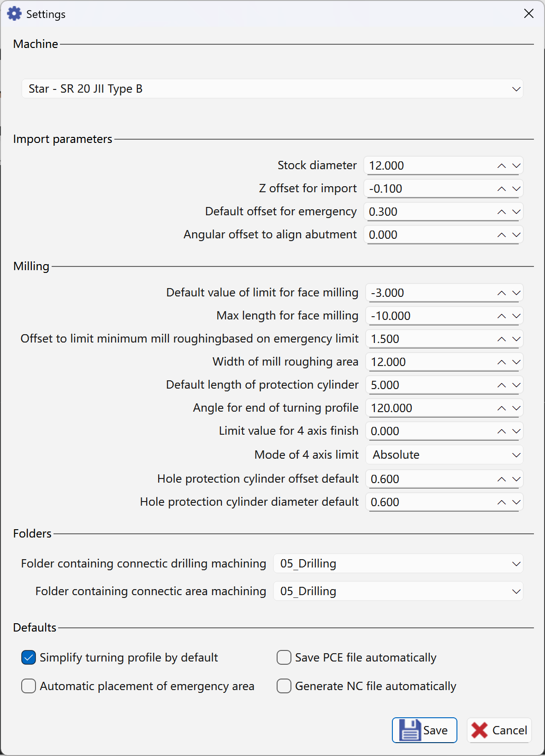Increase Width of mill roughing area
The image size is (545, 756).
click(x=502, y=362)
